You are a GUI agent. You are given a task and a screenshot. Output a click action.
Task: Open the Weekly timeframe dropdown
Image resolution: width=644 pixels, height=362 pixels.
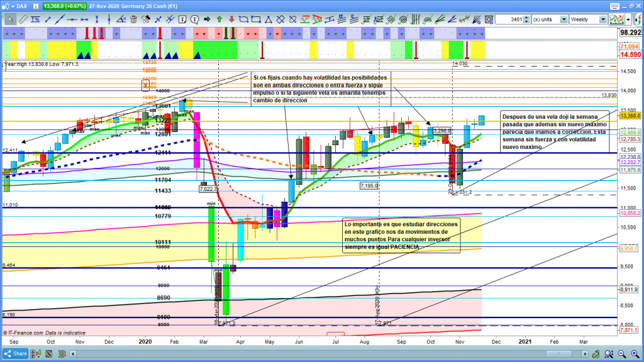(603, 19)
